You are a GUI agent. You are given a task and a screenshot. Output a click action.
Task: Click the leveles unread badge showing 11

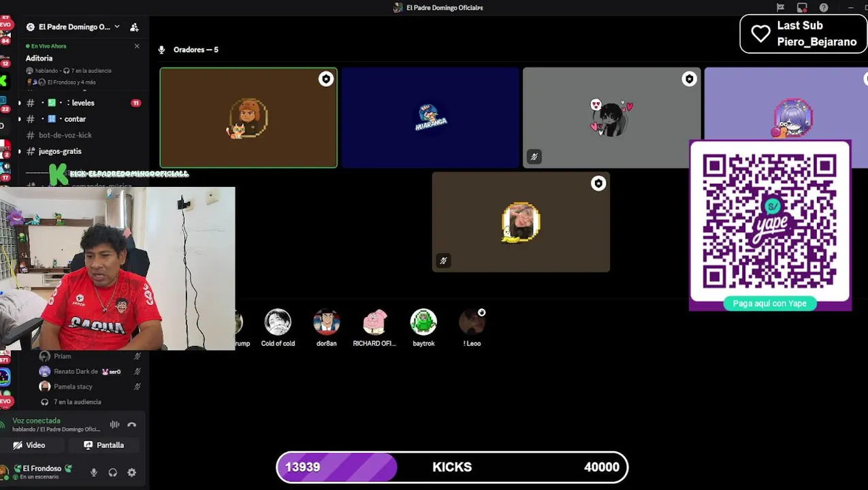(x=135, y=103)
